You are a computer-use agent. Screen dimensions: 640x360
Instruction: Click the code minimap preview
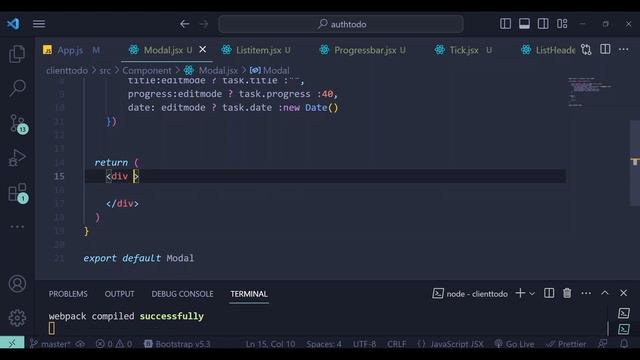click(x=590, y=92)
